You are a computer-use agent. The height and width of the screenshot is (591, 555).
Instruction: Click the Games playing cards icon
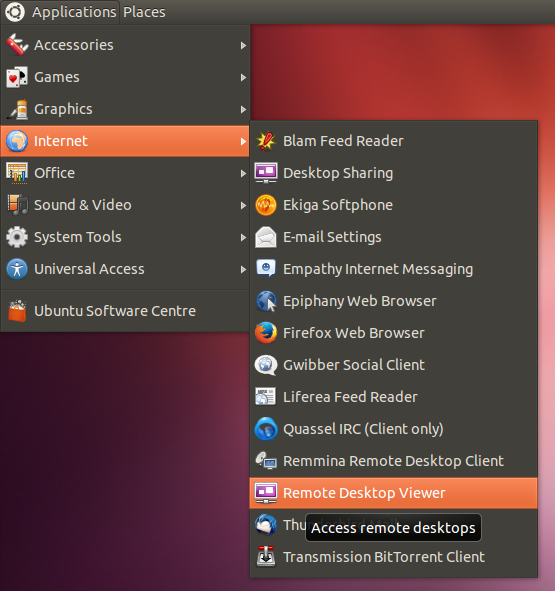coord(17,77)
